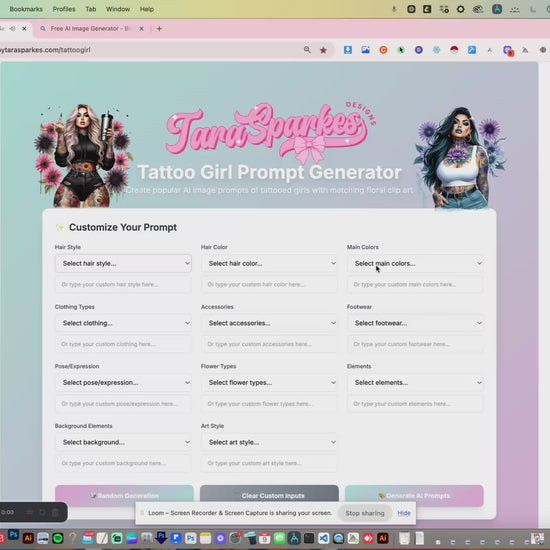The height and width of the screenshot is (550, 550).
Task: Expand the Select hair style dropdown
Action: [x=123, y=263]
